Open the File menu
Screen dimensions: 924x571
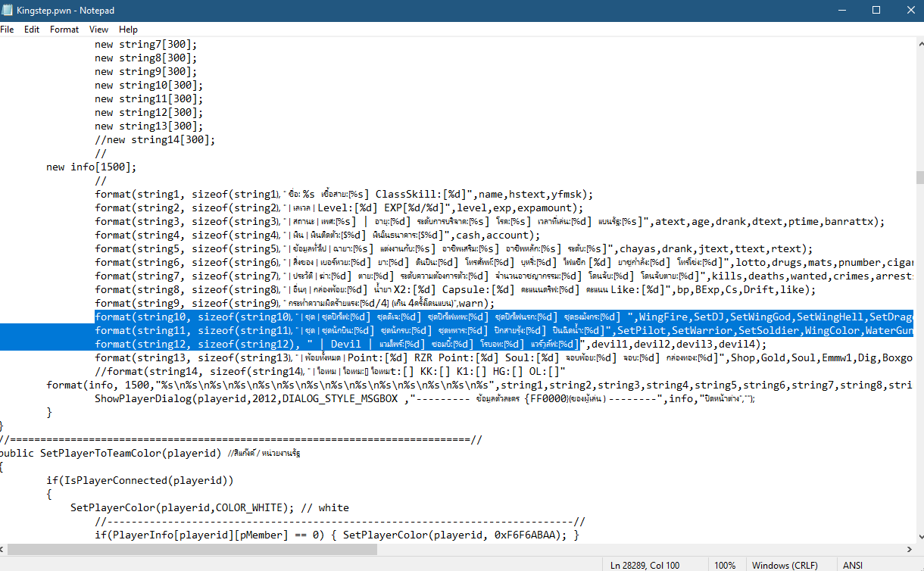click(x=7, y=30)
